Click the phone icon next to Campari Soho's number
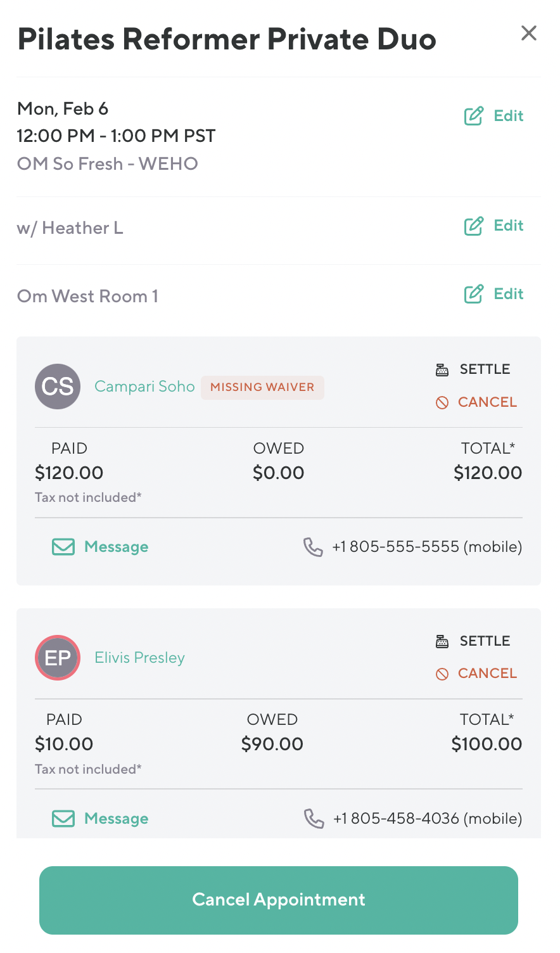560x953 pixels. point(313,547)
